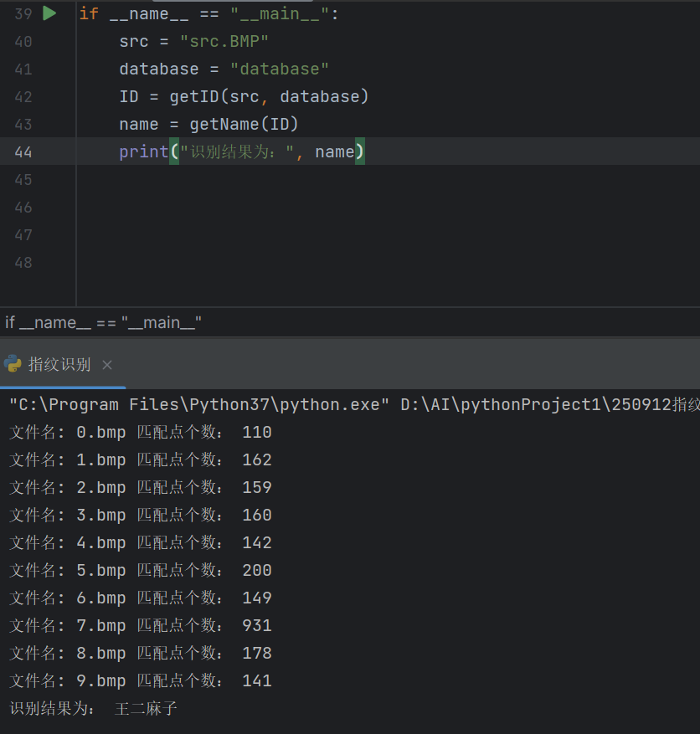700x734 pixels.
Task: Click empty editor line 46
Action: (x=388, y=207)
